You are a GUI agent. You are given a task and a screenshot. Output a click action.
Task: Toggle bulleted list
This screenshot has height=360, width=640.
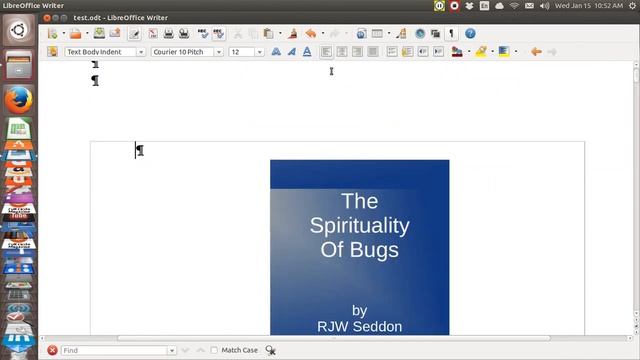click(407, 51)
